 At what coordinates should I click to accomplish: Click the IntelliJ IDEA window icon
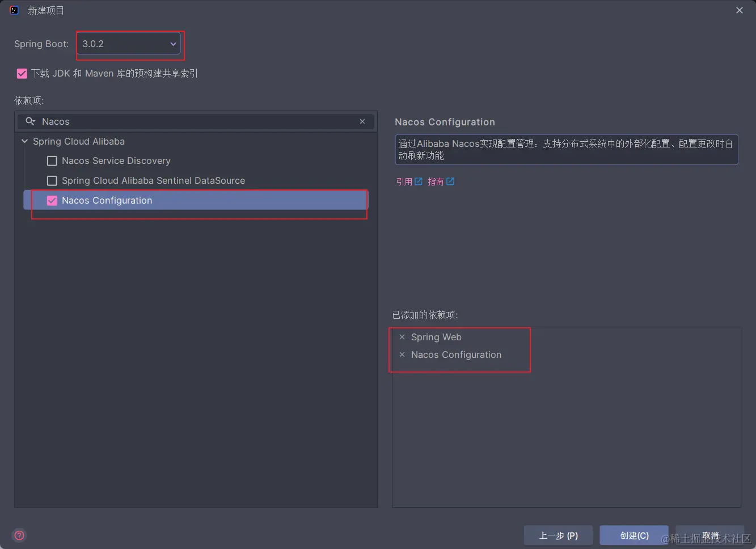click(14, 10)
